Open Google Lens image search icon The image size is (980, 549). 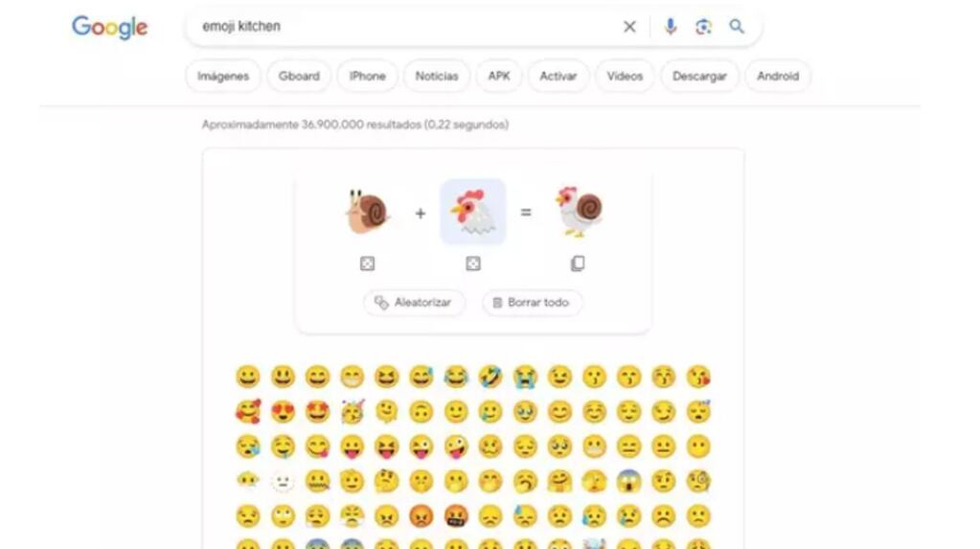(x=703, y=26)
